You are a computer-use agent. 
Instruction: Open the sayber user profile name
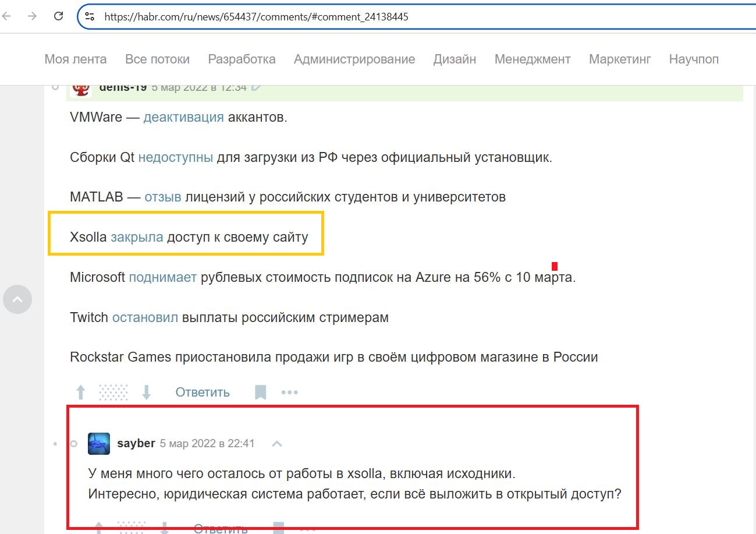136,443
